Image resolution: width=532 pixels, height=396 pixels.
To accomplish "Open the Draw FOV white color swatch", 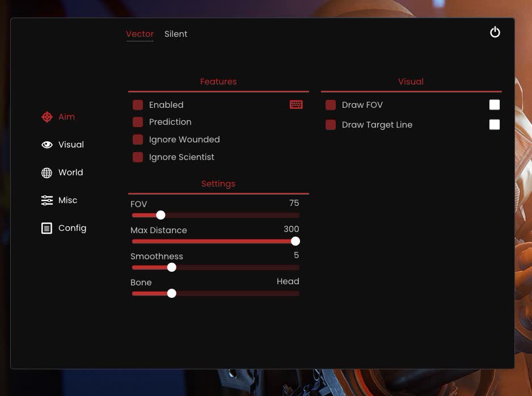I will [x=495, y=105].
